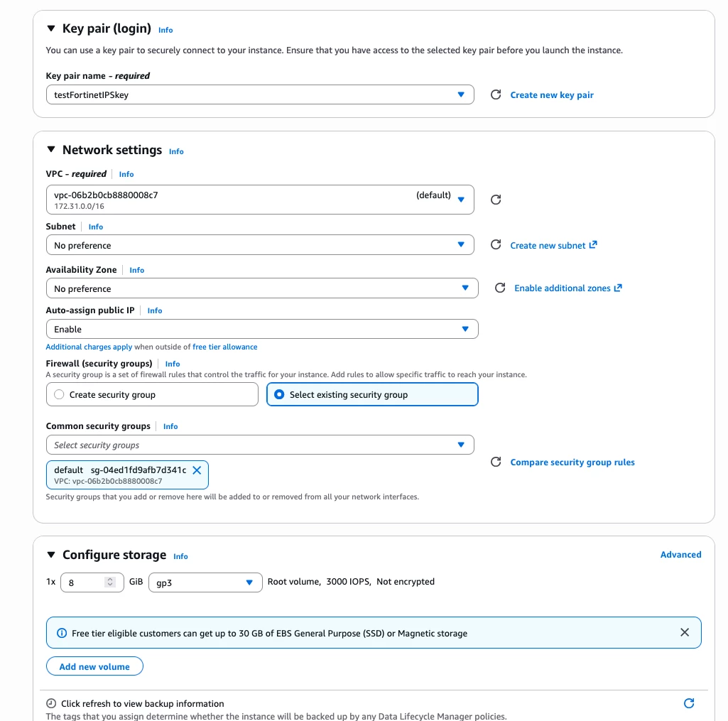
Task: Open the gp3 volume type dropdown
Action: [x=205, y=582]
